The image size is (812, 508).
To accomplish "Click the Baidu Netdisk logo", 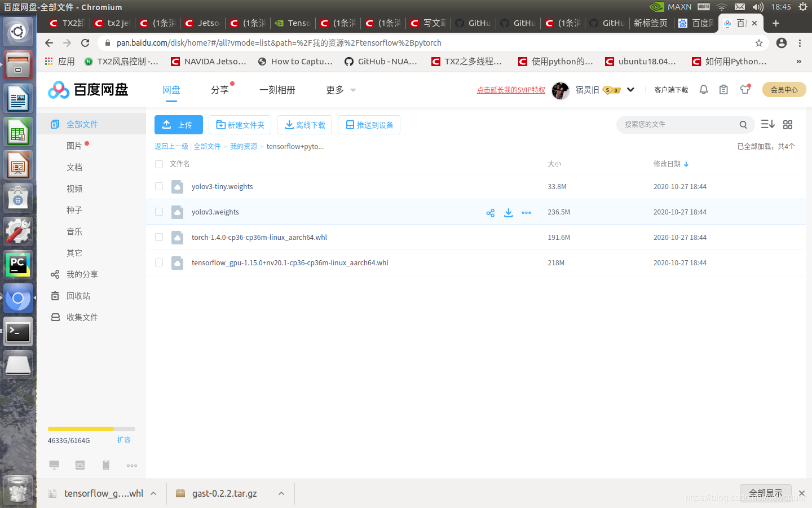I will click(88, 90).
